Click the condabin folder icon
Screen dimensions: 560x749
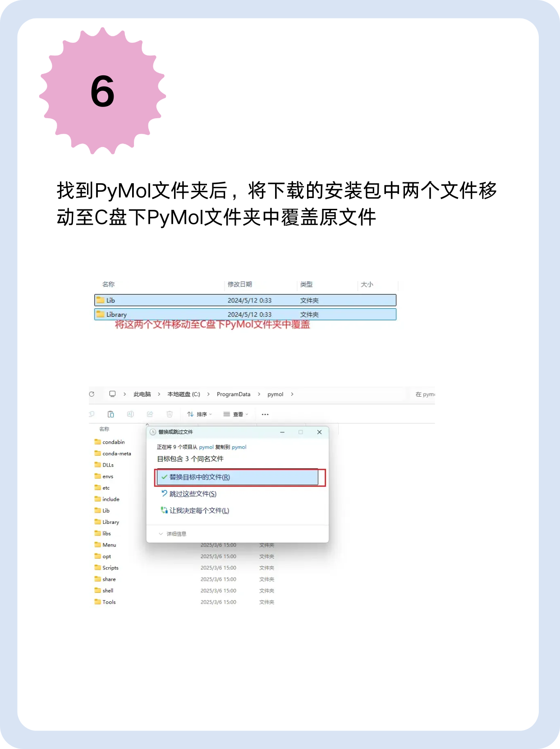97,442
